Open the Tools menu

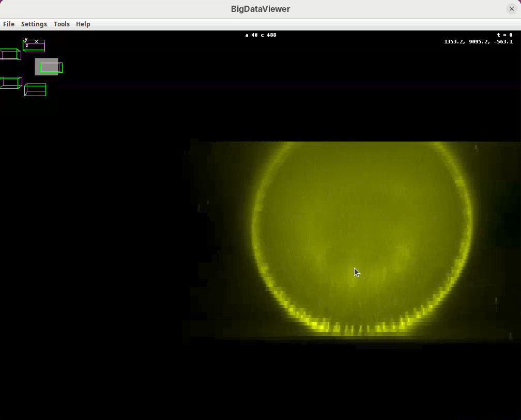click(x=62, y=24)
